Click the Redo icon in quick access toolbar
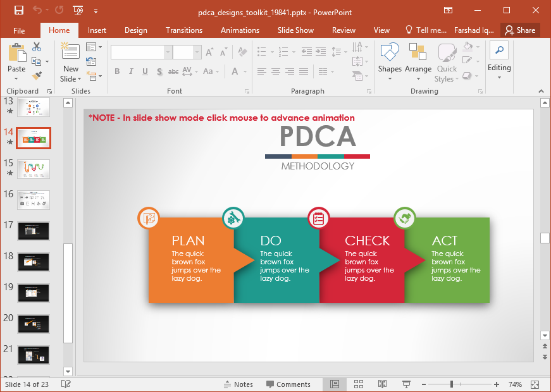Image resolution: width=551 pixels, height=392 pixels. [59, 10]
